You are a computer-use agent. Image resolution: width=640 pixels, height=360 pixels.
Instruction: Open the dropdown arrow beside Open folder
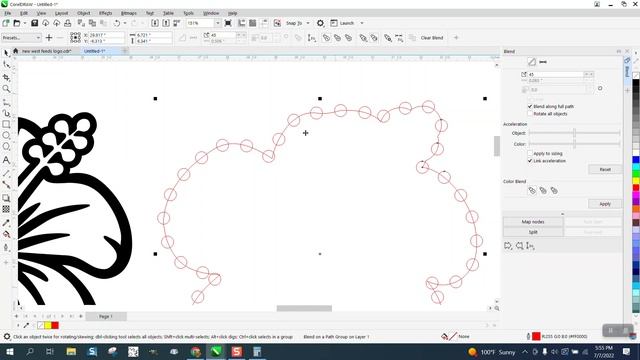point(25,23)
